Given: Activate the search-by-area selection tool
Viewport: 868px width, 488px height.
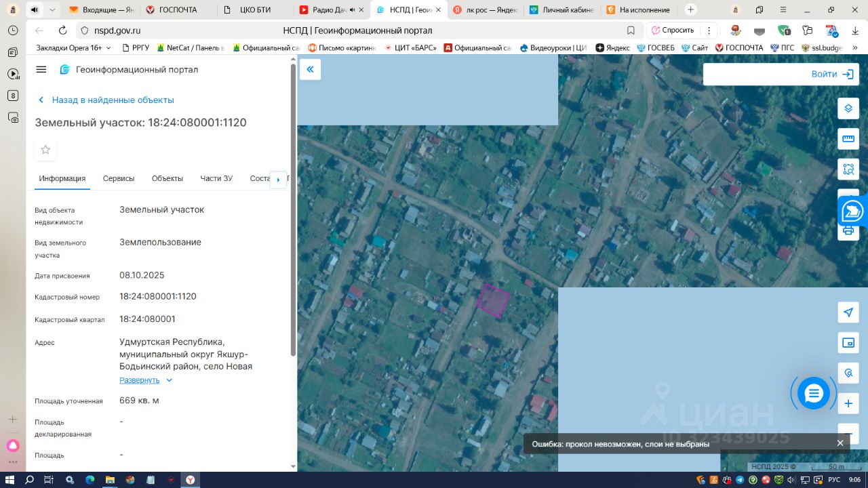Looking at the screenshot, I should tap(848, 169).
